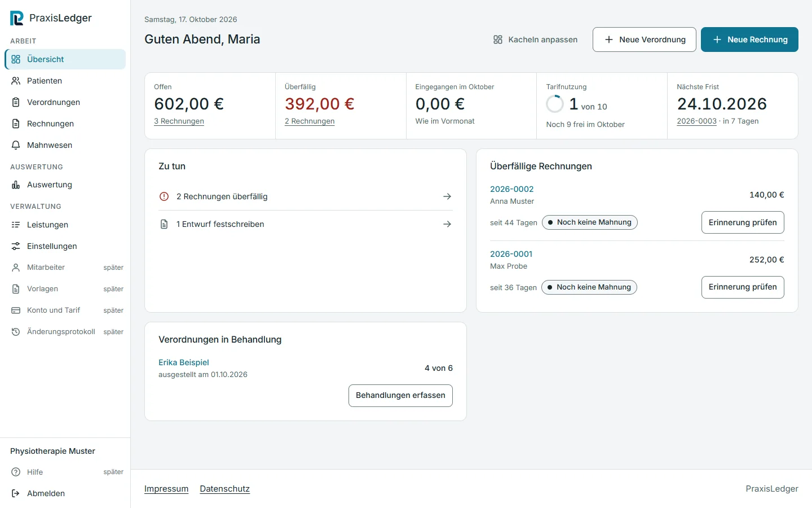Click the Änderungsprotokoll history icon
Screen dimensions: 812x508
pyautogui.click(x=16, y=332)
